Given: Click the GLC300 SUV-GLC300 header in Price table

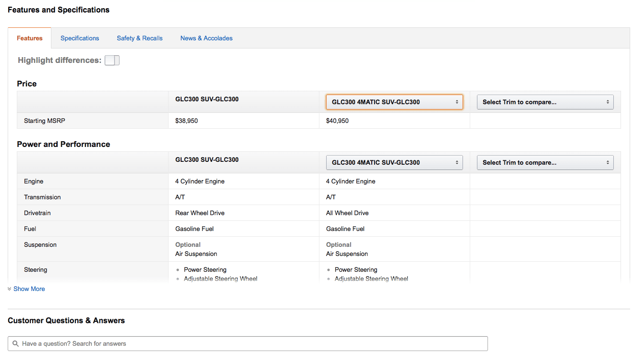Looking at the screenshot, I should click(207, 99).
